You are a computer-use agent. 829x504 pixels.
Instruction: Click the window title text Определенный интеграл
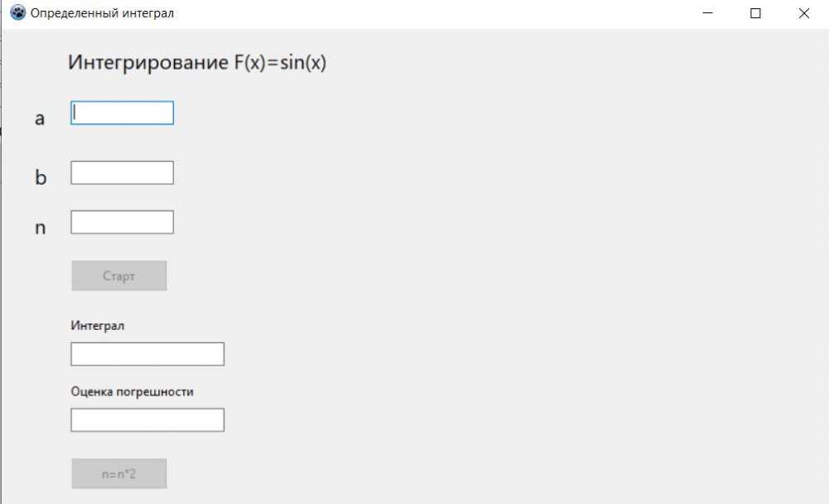102,13
